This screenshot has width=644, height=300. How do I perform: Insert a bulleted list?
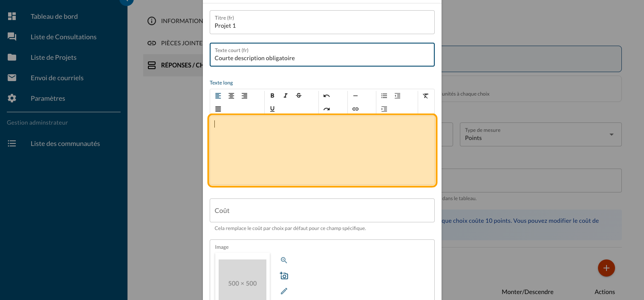click(x=384, y=96)
